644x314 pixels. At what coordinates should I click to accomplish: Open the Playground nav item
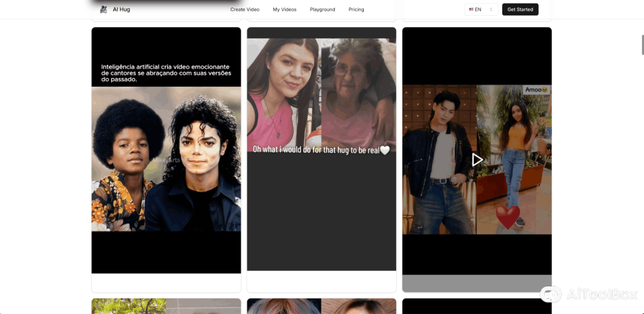pyautogui.click(x=322, y=9)
